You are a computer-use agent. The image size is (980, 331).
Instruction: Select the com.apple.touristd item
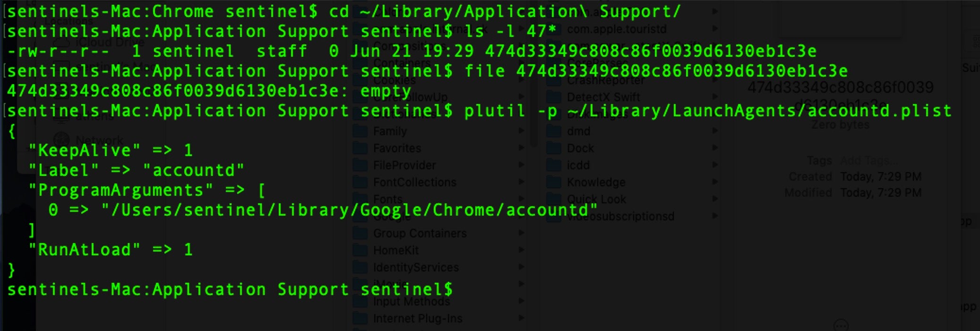(x=617, y=29)
